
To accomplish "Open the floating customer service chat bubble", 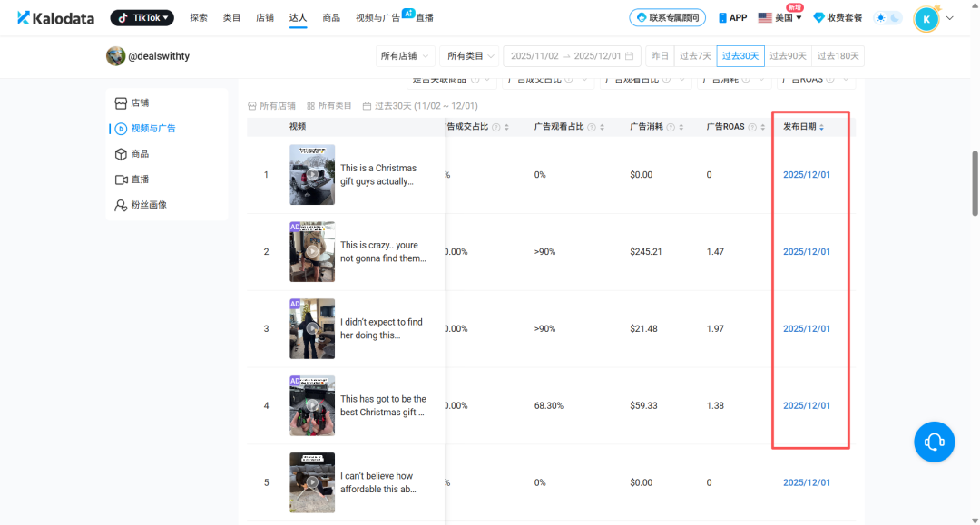I will coord(935,442).
